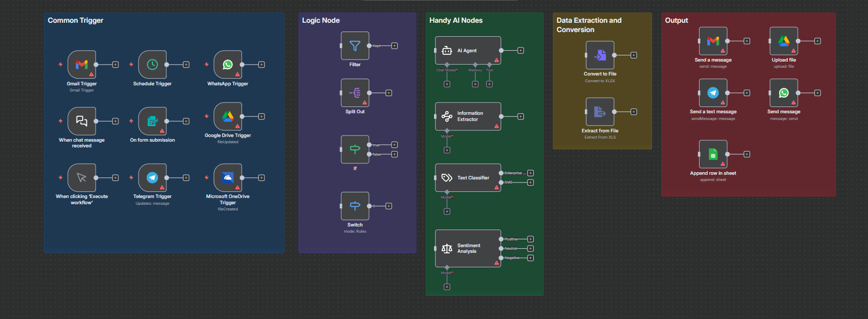This screenshot has height=319, width=868.
Task: Select the Append row in sheet node
Action: [x=713, y=154]
